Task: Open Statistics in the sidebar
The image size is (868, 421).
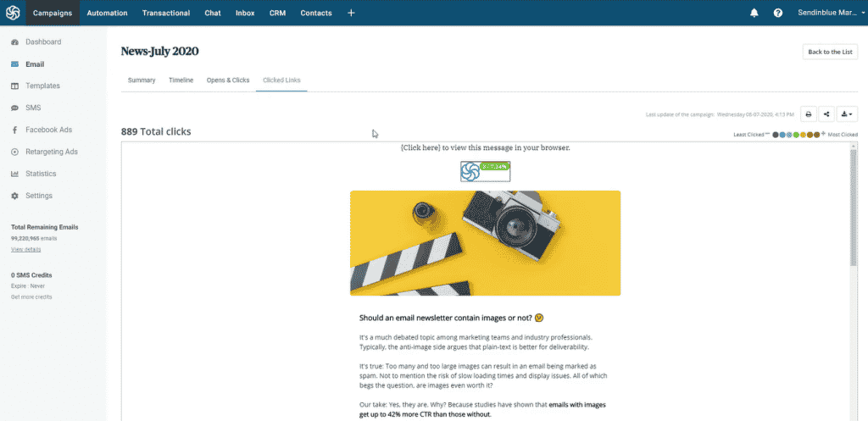Action: pyautogui.click(x=41, y=174)
